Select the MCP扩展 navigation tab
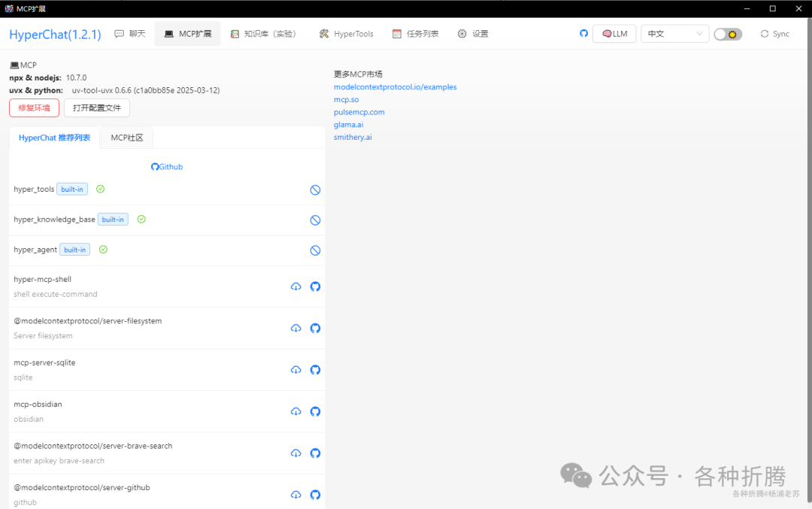This screenshot has width=812, height=509. point(187,34)
